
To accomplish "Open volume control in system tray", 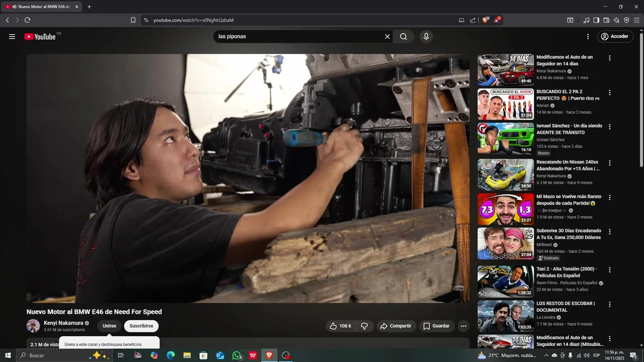I will [586, 355].
